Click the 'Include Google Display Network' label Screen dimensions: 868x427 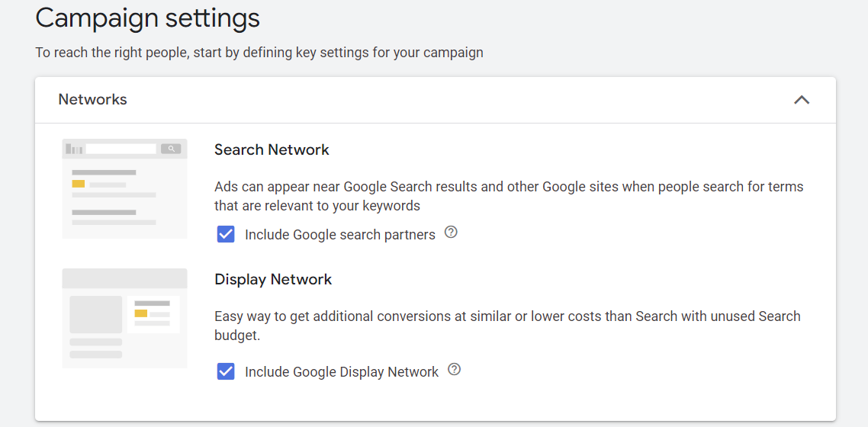[x=341, y=372]
